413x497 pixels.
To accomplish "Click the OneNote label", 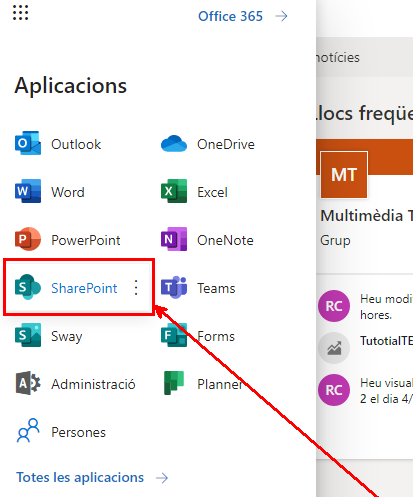I will pyautogui.click(x=225, y=240).
